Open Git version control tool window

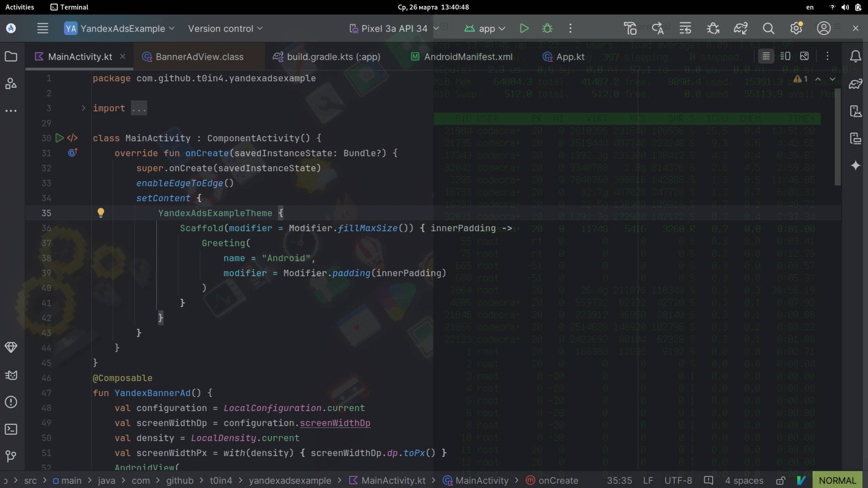click(11, 456)
